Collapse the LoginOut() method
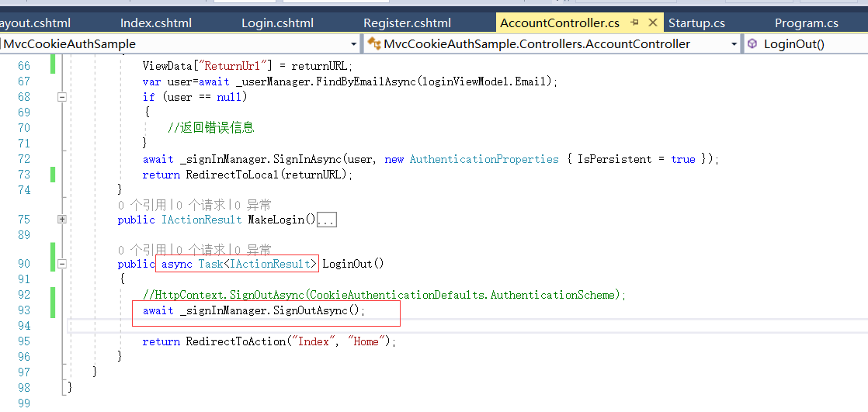868x412 pixels. [x=62, y=264]
